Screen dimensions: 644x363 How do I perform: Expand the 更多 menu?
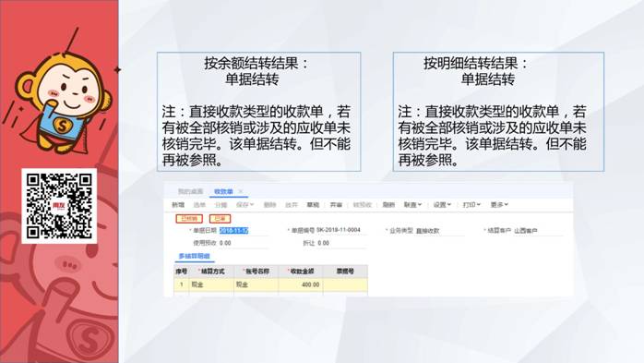pyautogui.click(x=499, y=205)
